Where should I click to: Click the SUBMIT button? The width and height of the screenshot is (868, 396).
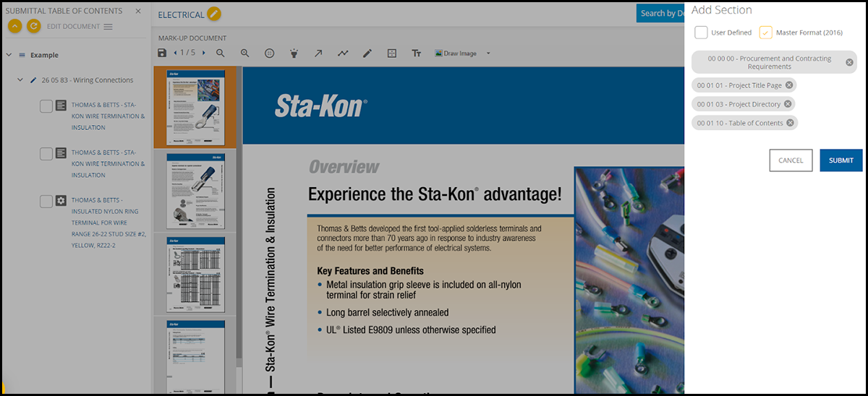tap(841, 160)
